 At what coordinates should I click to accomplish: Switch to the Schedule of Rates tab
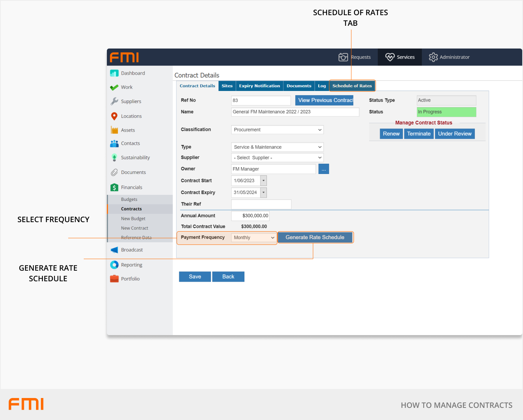coord(352,86)
